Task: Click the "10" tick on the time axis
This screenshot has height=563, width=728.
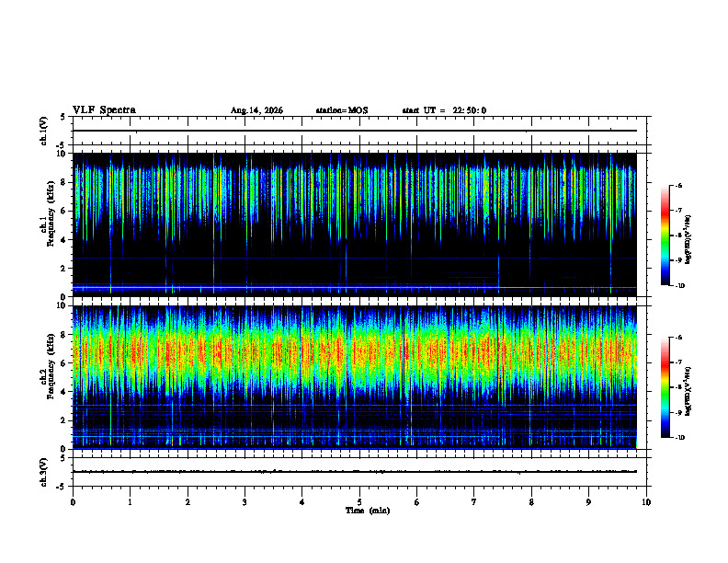Action: (x=646, y=502)
